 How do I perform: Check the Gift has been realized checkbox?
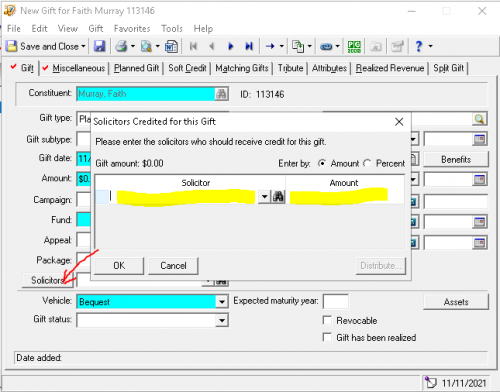327,337
